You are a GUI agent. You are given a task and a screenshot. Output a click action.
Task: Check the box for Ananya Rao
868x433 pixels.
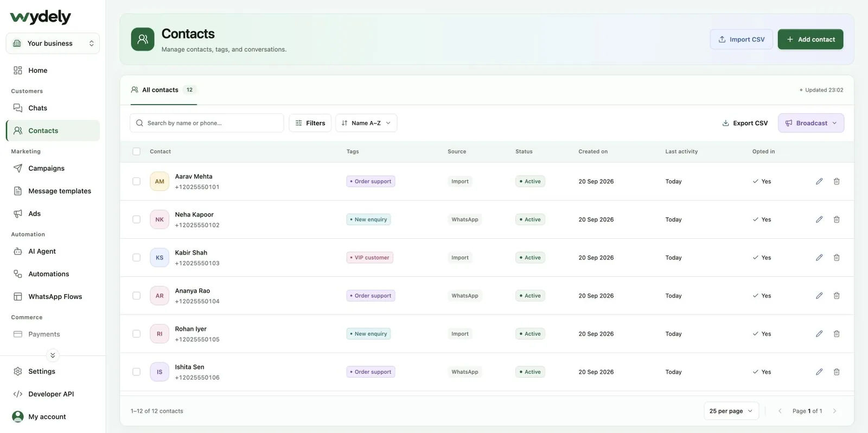tap(136, 296)
